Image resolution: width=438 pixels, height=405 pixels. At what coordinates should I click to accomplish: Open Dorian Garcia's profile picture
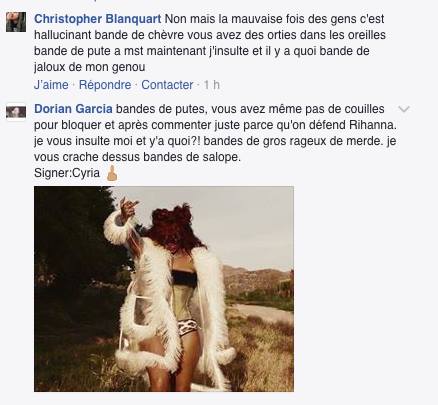tap(16, 112)
